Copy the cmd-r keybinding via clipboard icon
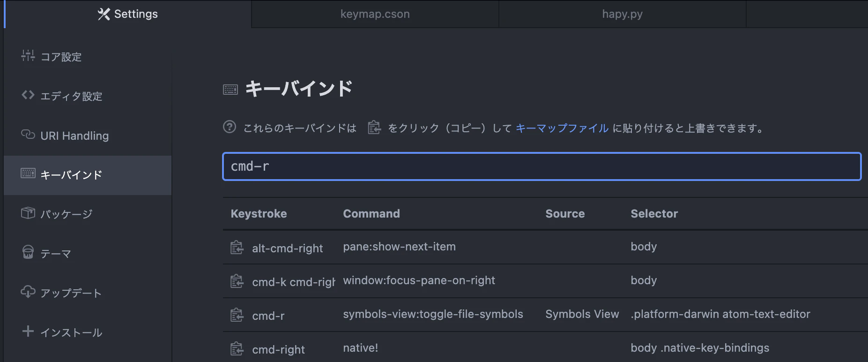Screen dimensions: 868x362 tap(237, 315)
